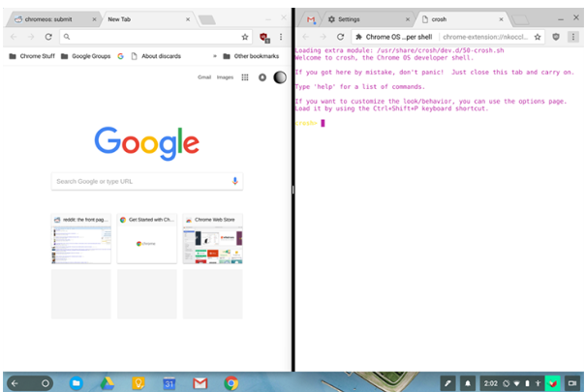
Task: Open Google apps grid
Action: click(245, 77)
